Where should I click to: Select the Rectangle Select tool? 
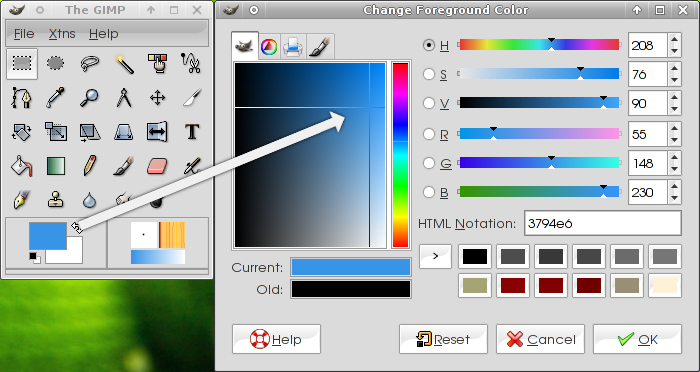click(x=22, y=64)
